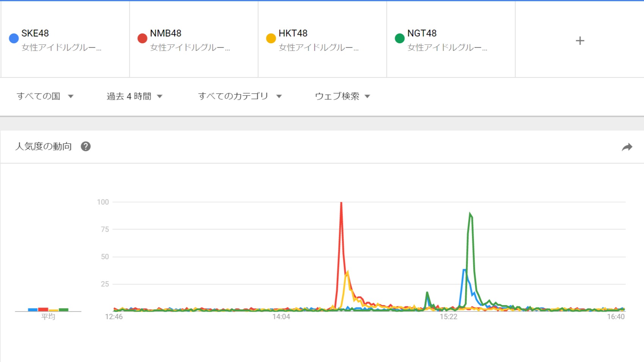Click the red NMB48 color dot

point(142,38)
